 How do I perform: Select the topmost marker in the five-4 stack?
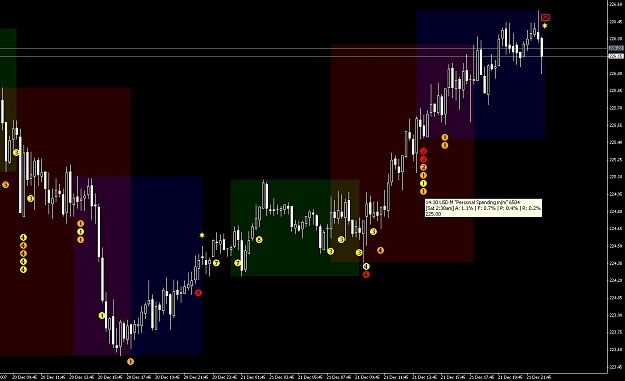(23, 238)
